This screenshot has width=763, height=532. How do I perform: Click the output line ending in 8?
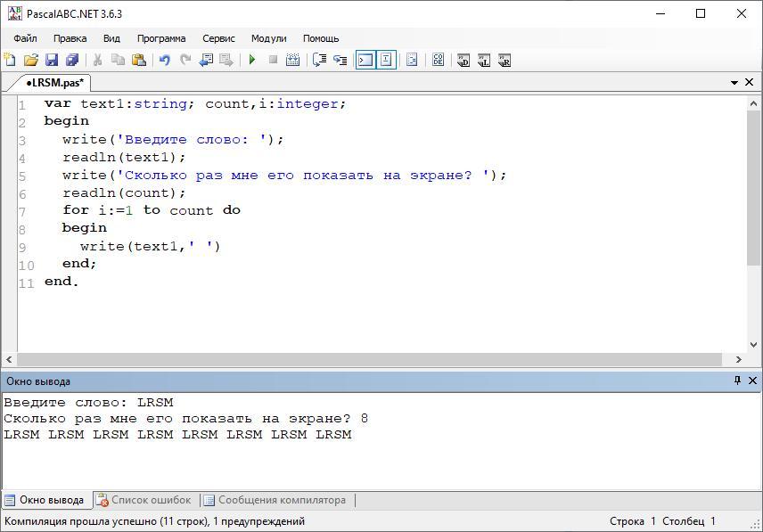tap(186, 419)
